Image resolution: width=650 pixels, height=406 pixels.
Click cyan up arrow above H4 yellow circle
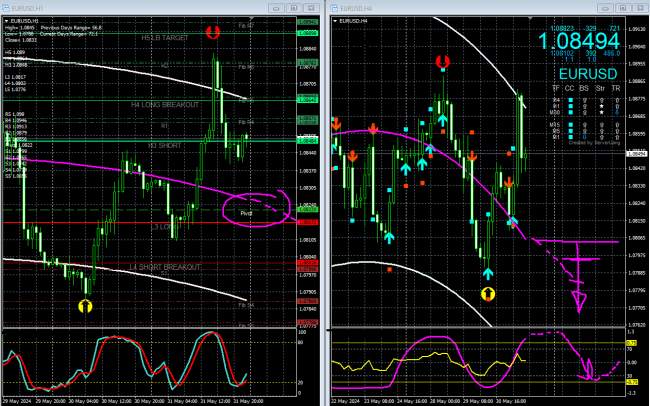(488, 273)
